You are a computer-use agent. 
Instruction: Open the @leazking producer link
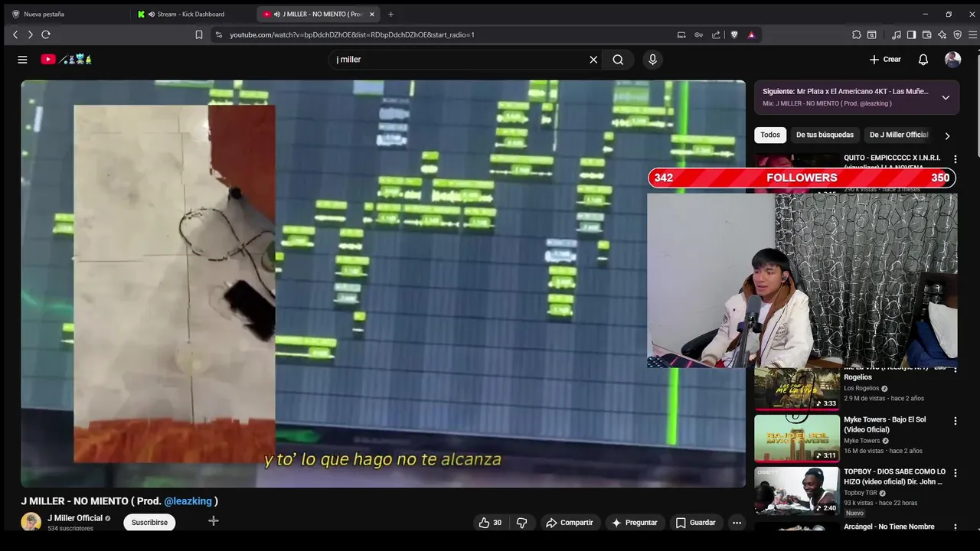[188, 501]
